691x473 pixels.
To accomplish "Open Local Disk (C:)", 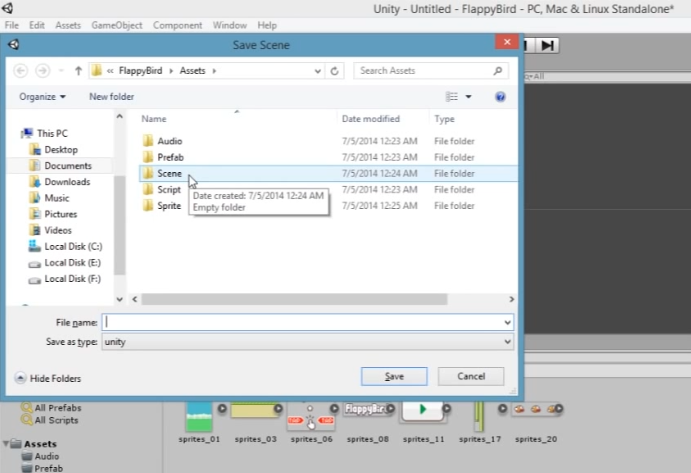I will (x=65, y=246).
